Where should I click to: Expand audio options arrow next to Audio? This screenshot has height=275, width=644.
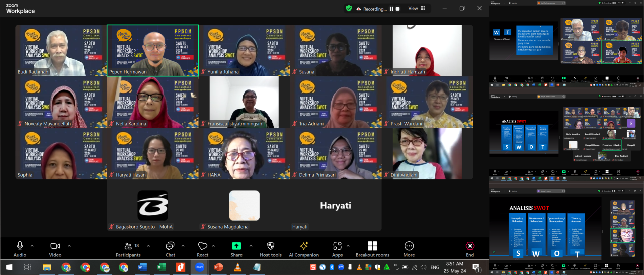32,246
